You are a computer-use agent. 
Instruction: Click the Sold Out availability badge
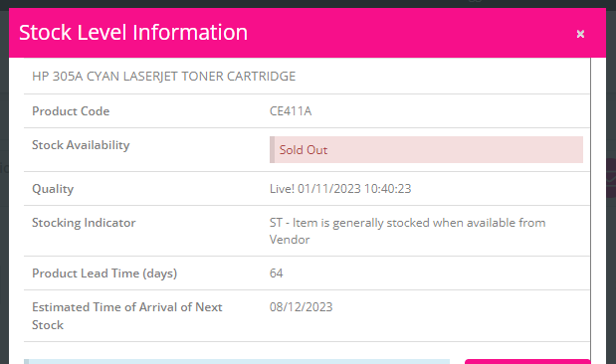(x=426, y=149)
